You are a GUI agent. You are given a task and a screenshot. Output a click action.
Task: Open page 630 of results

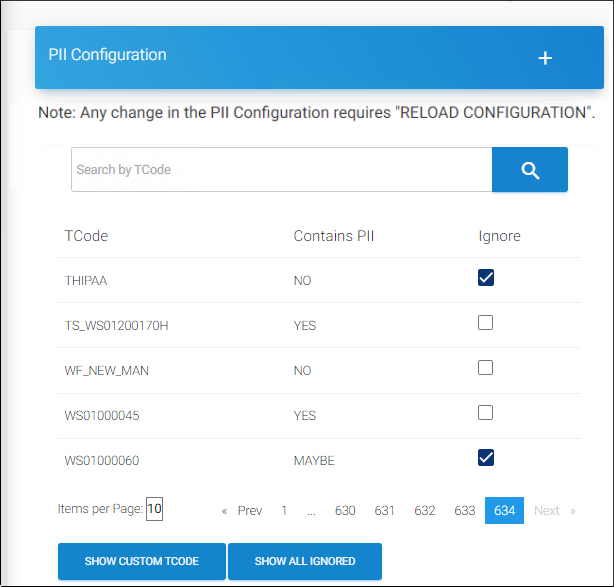345,511
